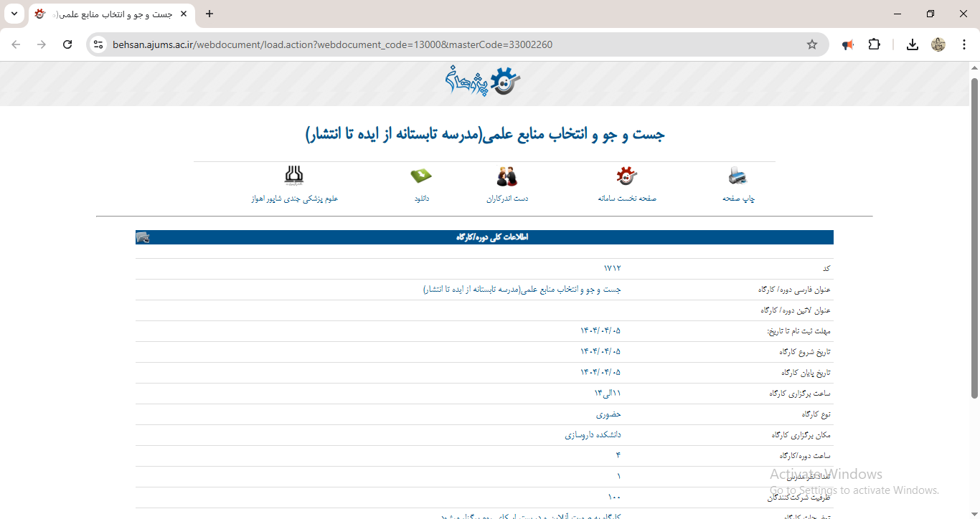
Task: Open the Chrome three-dot menu
Action: click(963, 44)
